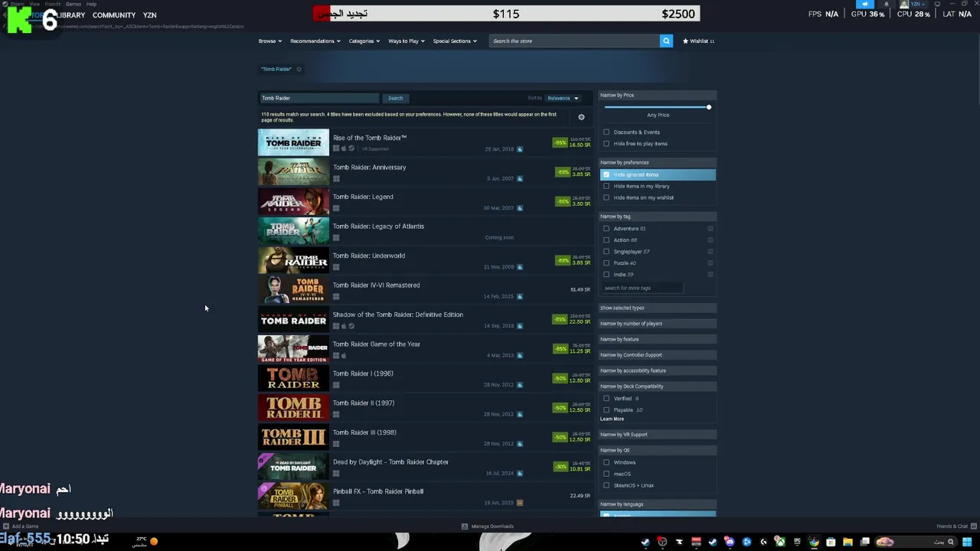Open Shadow of the Tomb Raider: Definitive Edition
This screenshot has height=551, width=980.
[x=425, y=320]
